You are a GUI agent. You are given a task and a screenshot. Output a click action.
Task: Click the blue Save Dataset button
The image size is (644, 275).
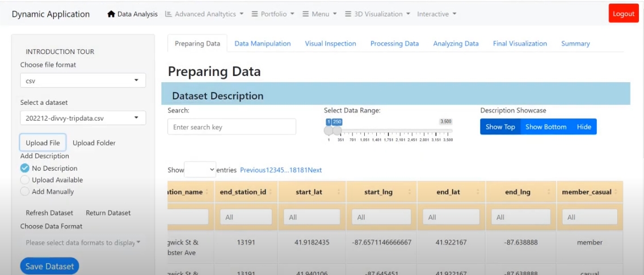(x=49, y=266)
